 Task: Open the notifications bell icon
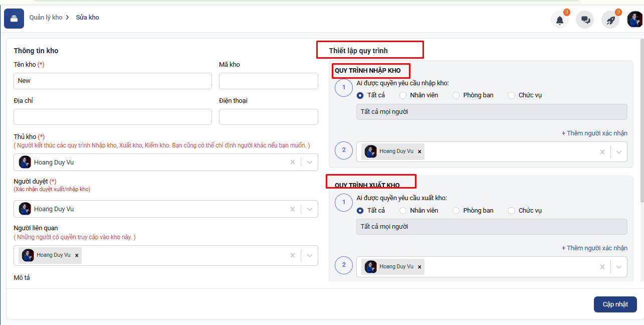(560, 20)
